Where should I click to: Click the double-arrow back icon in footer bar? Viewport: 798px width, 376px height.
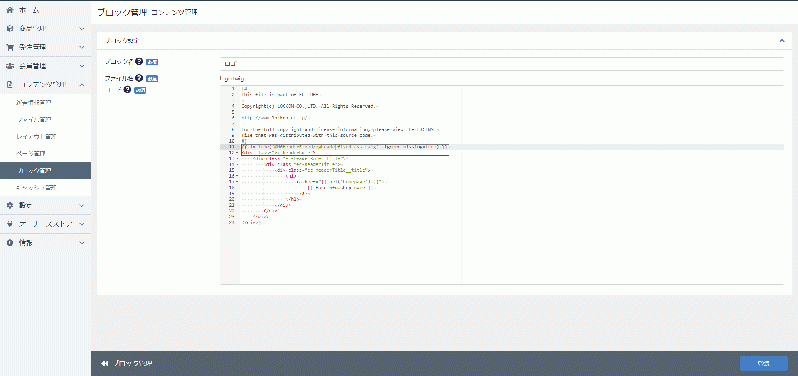point(105,363)
